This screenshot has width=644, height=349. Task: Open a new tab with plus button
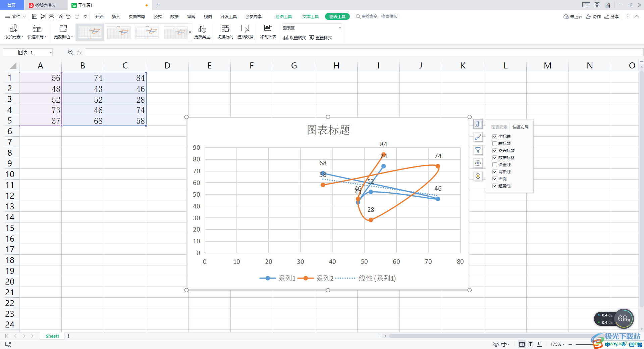click(x=158, y=5)
